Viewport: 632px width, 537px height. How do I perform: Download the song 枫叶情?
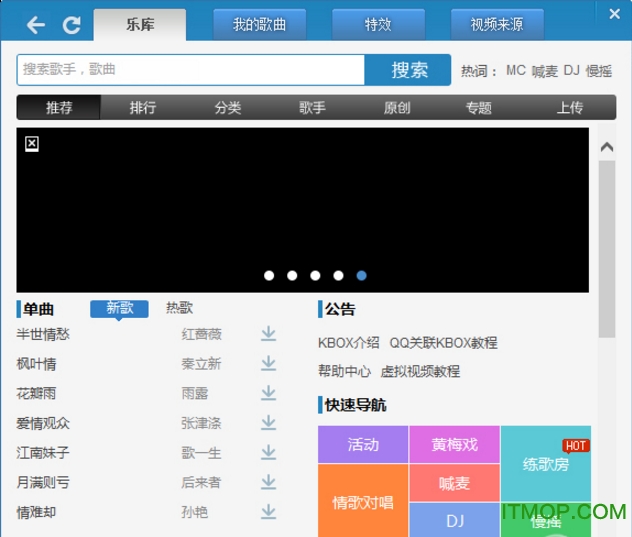click(x=268, y=363)
